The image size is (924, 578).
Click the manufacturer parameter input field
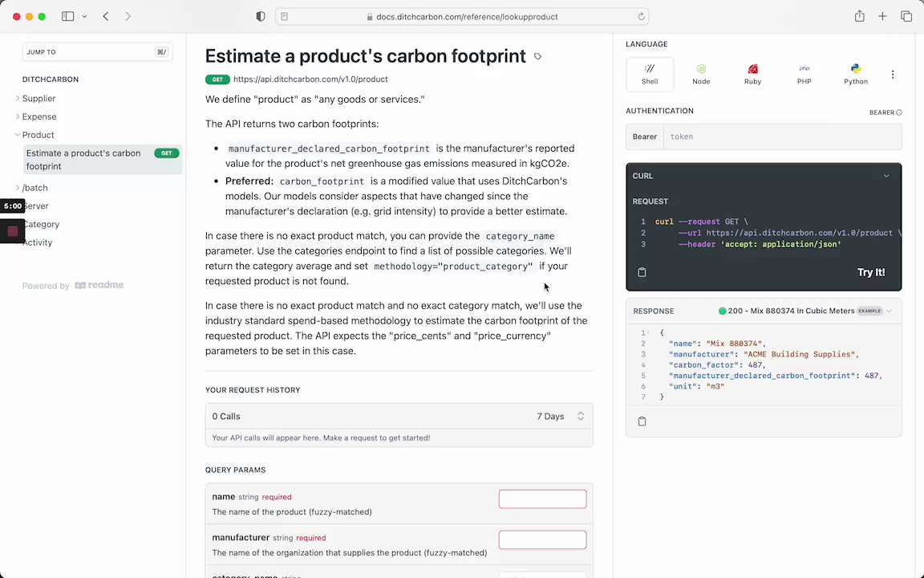pyautogui.click(x=542, y=539)
